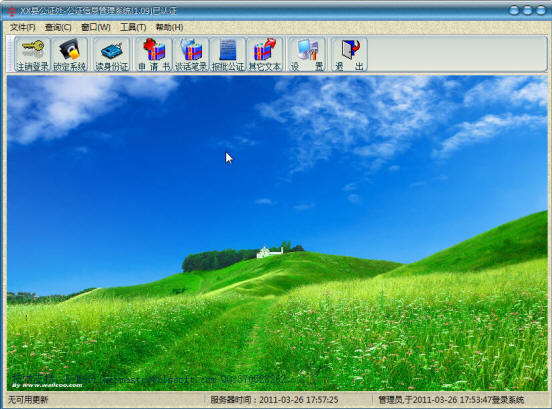Click the 管理员 login info status panel
552x409 pixels.
click(451, 400)
